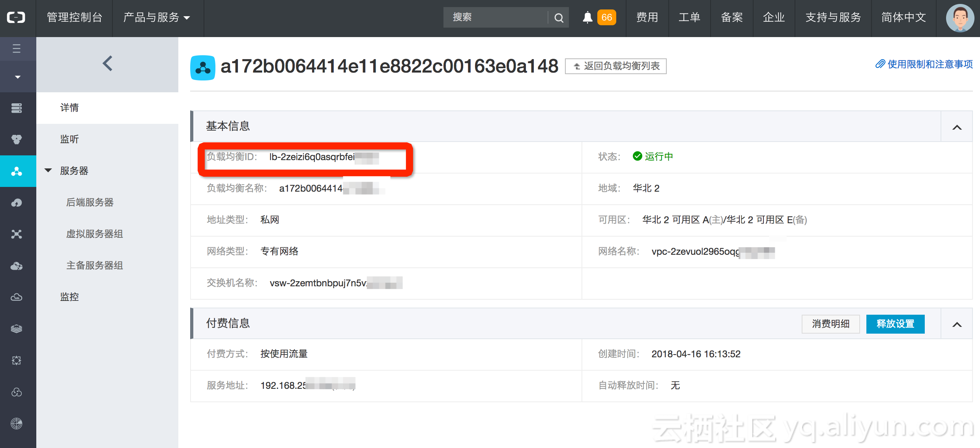Collapse the 基本信息 section
980x448 pixels.
[957, 127]
